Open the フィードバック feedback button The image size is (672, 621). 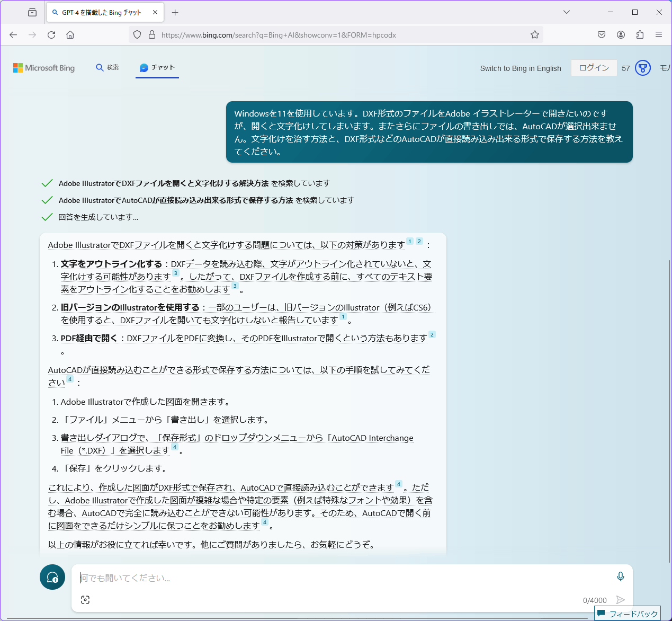click(x=628, y=614)
